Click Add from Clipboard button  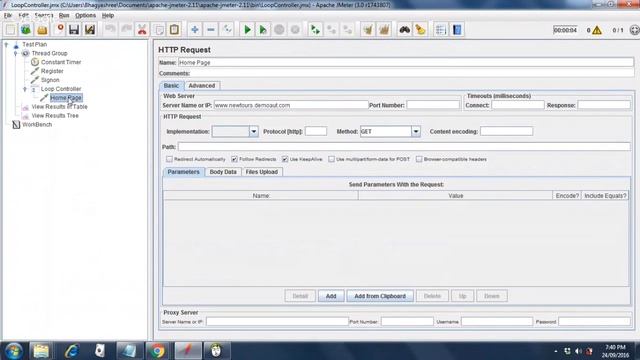pos(380,296)
